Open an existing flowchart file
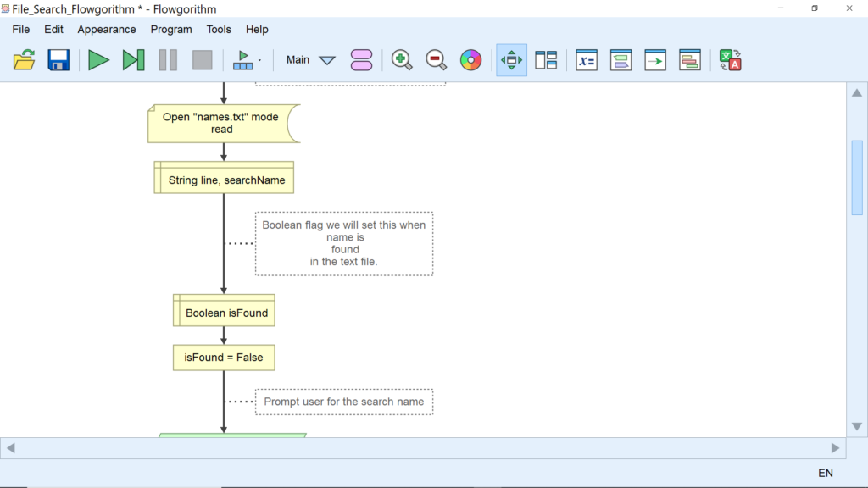Viewport: 868px width, 488px height. point(23,59)
